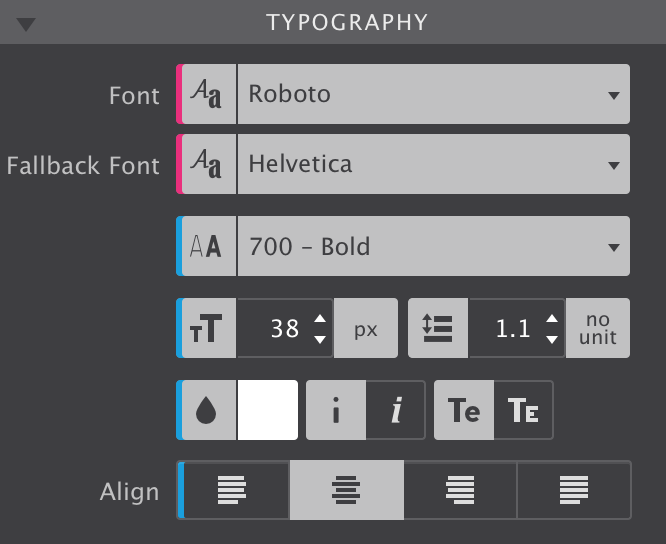
Task: Click the Font typeface icon beside Roboto
Action: point(207,95)
